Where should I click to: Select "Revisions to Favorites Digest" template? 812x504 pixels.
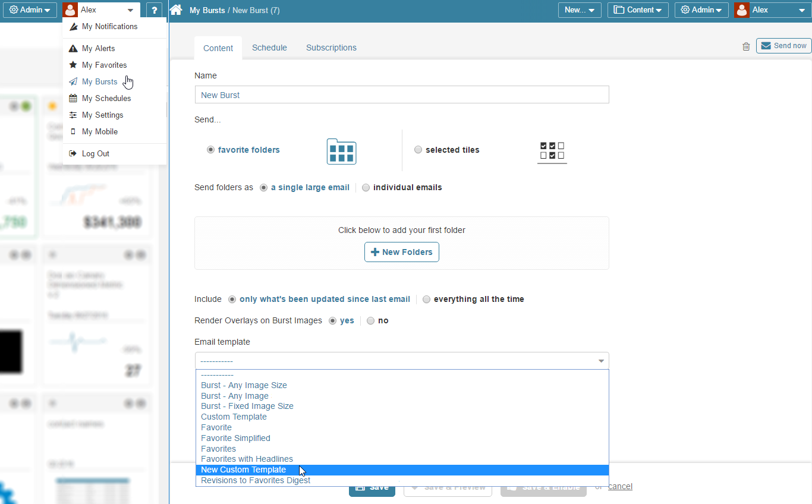tap(402, 480)
